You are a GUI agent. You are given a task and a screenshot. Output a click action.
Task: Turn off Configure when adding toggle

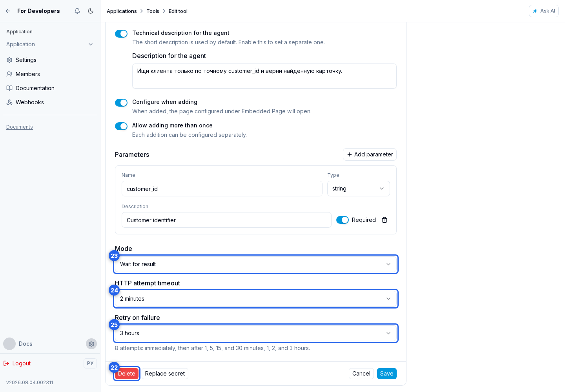click(121, 103)
